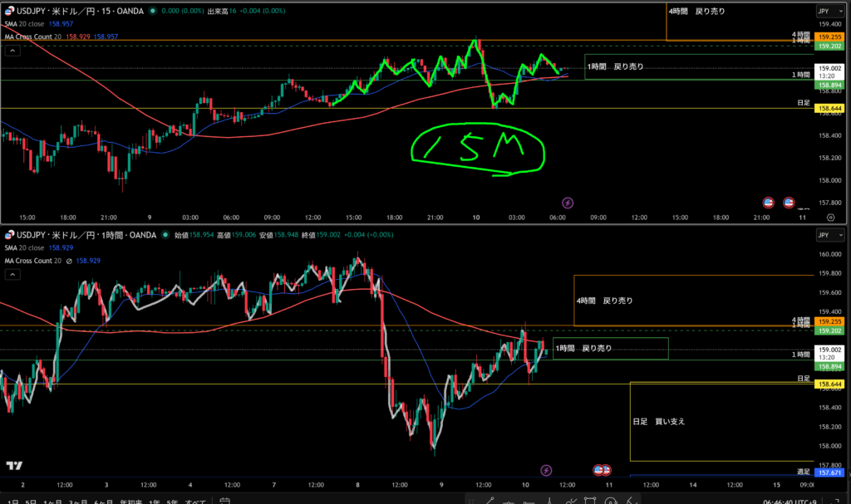The width and height of the screenshot is (851, 504).
Task: Click the orange 159.255 price label on lower chart
Action: pos(830,321)
